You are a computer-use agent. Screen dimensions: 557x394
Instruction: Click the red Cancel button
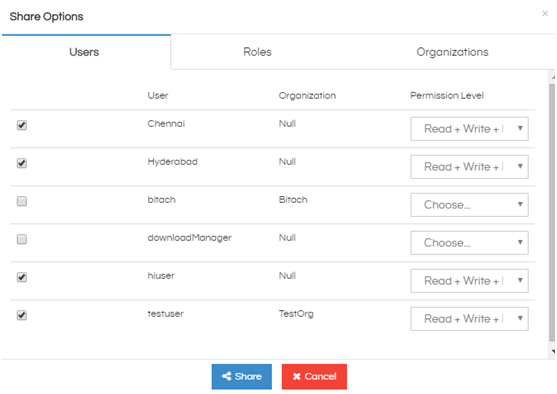314,377
